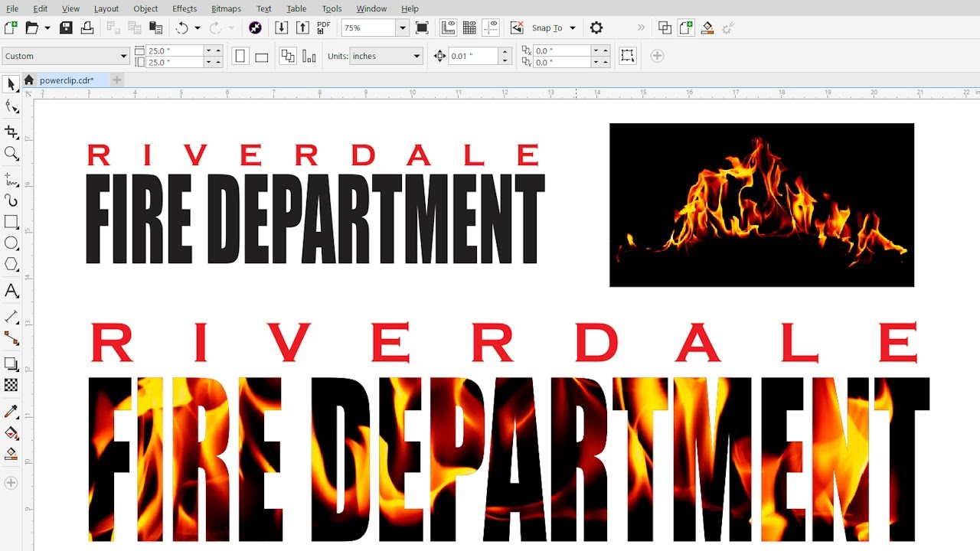
Task: Select the Crop tool
Action: (11, 132)
